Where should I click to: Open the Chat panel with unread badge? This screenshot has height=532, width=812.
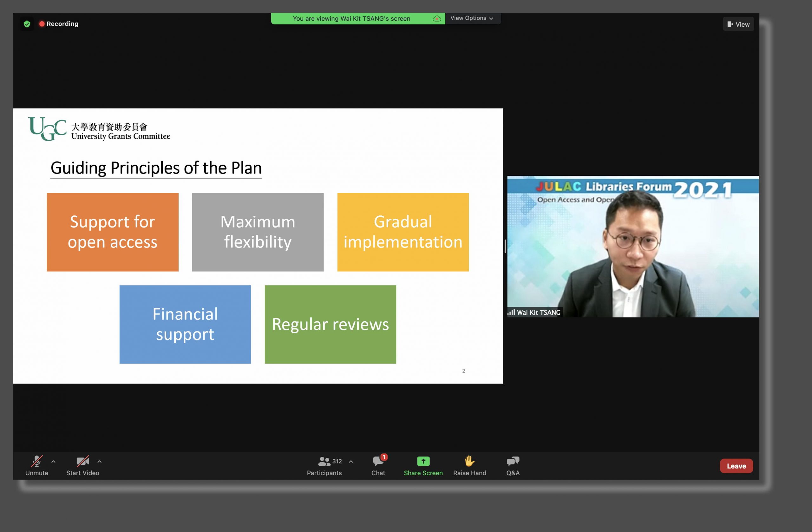(378, 466)
